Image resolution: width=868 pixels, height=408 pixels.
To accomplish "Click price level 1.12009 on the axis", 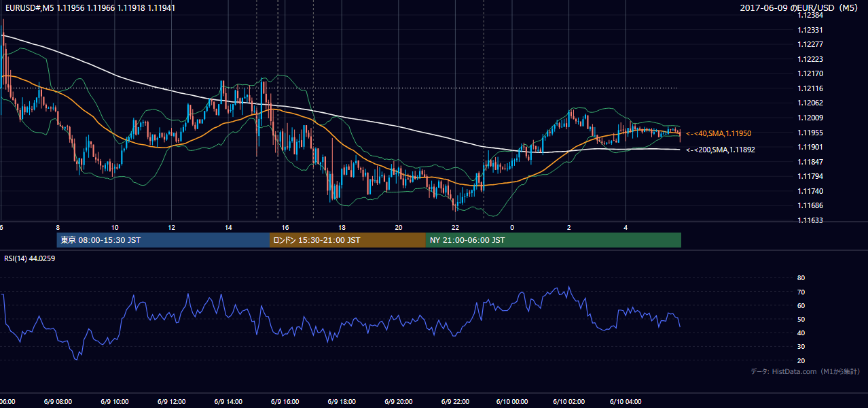I will pyautogui.click(x=810, y=118).
